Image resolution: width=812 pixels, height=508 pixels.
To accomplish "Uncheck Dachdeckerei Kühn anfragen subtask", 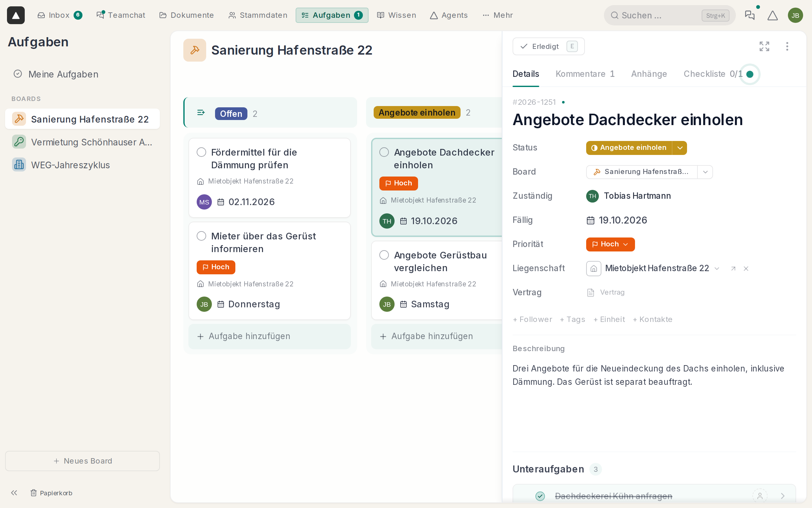I will click(540, 496).
